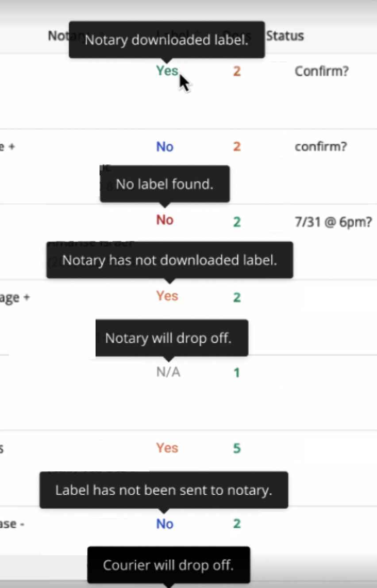Screen dimensions: 377x588
Task: Click the "Courier will drop off." tooltip
Action: [169, 565]
